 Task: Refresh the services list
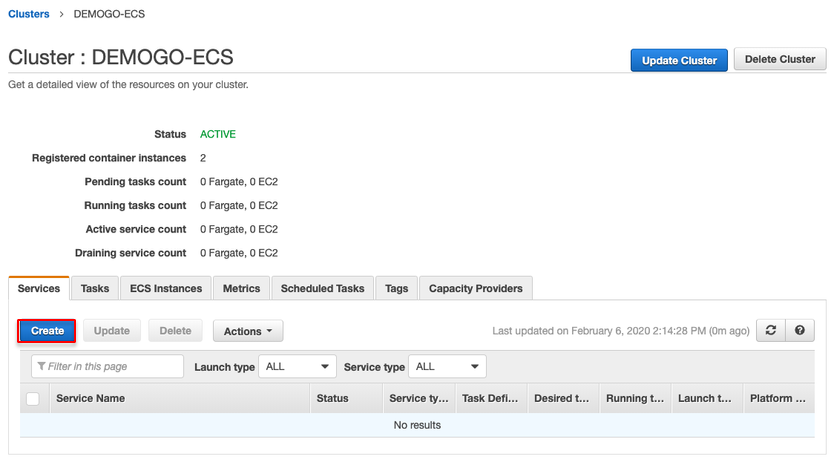[771, 330]
